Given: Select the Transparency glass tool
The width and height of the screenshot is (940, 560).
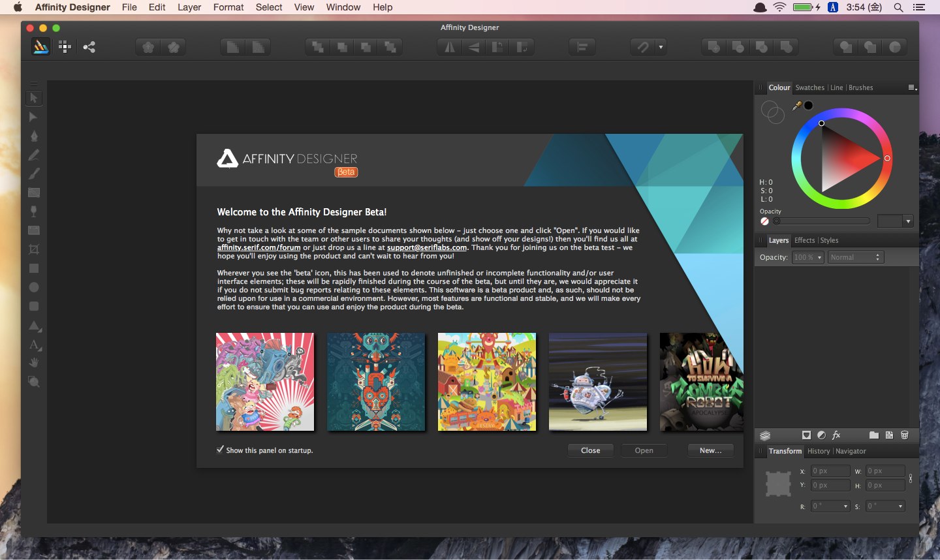Looking at the screenshot, I should [x=34, y=211].
